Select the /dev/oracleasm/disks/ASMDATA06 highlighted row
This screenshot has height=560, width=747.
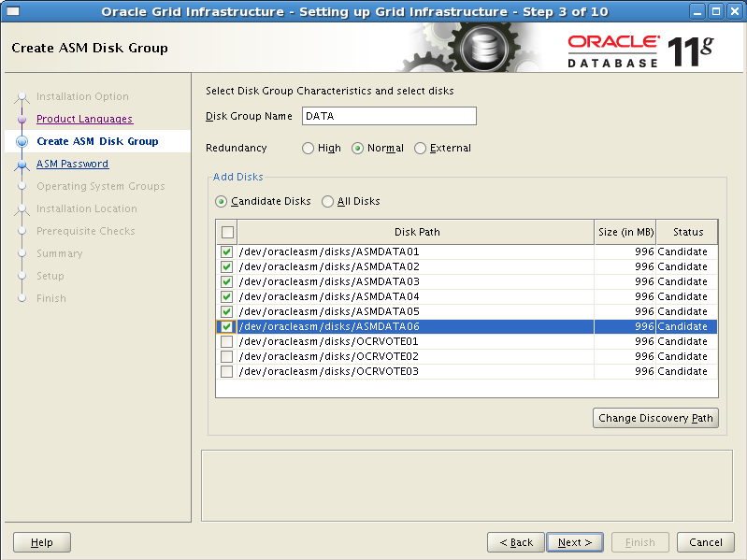coord(467,326)
